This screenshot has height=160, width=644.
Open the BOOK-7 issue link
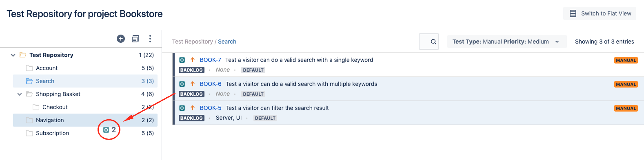[211, 60]
